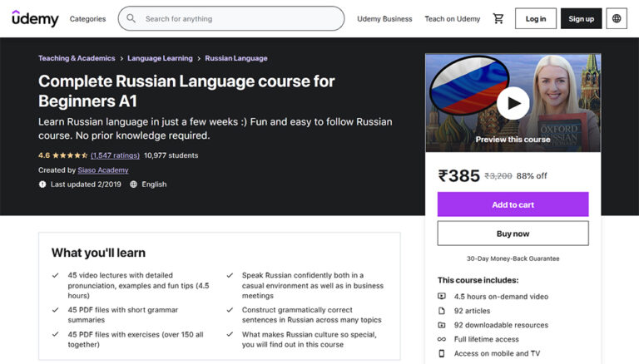Click the on-demand video icon
The width and height of the screenshot is (639, 364).
[442, 297]
